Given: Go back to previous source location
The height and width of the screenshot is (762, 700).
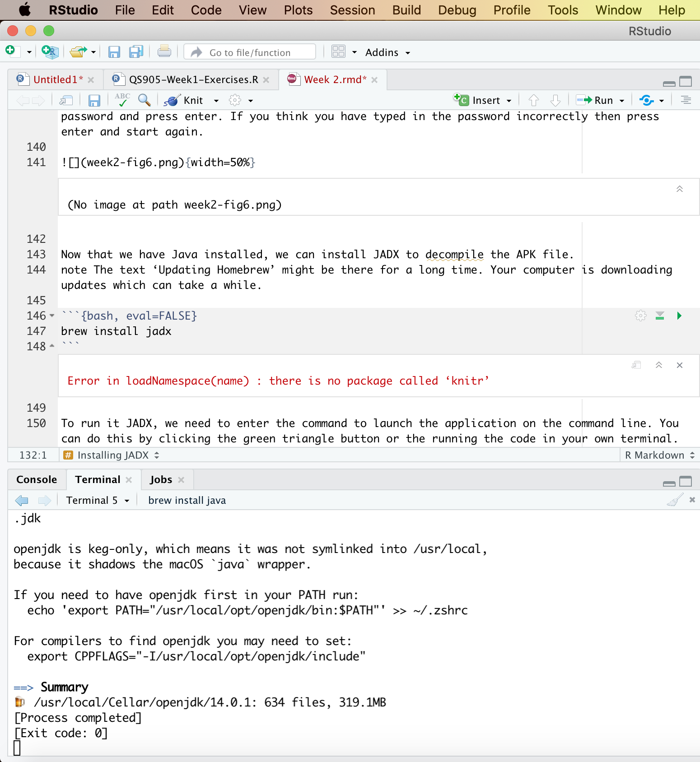Looking at the screenshot, I should tap(23, 100).
